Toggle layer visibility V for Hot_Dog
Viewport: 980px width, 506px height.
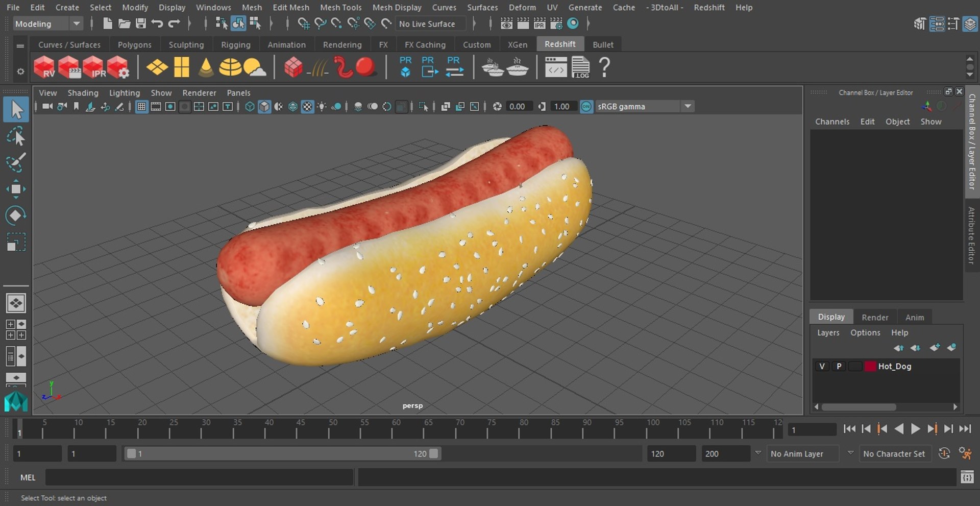822,366
